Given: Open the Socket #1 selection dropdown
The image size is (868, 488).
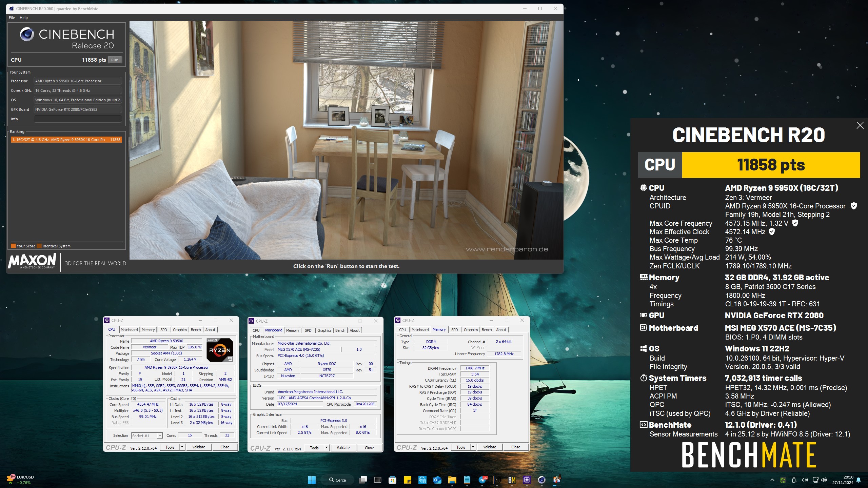Looking at the screenshot, I should point(147,435).
